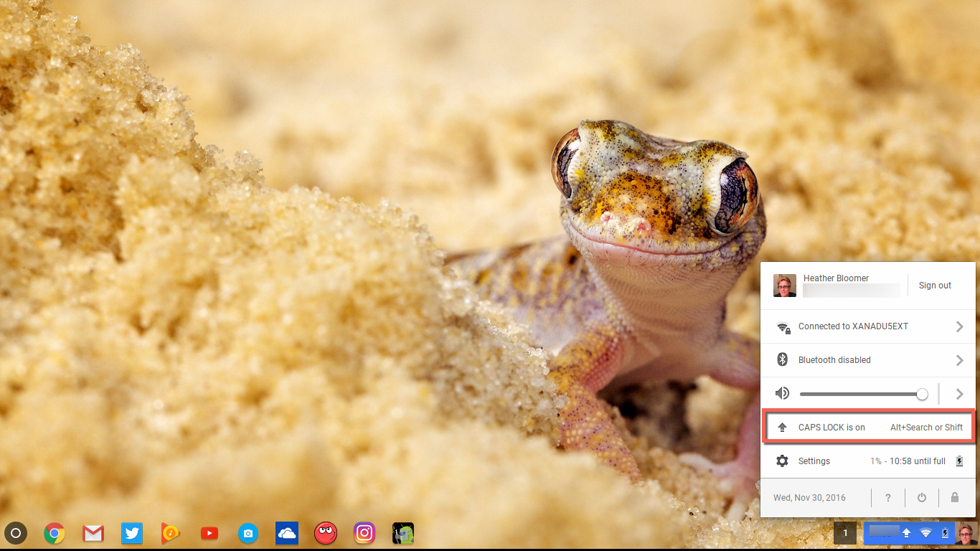Open Settings from the tray menu
980x551 pixels.
(814, 461)
